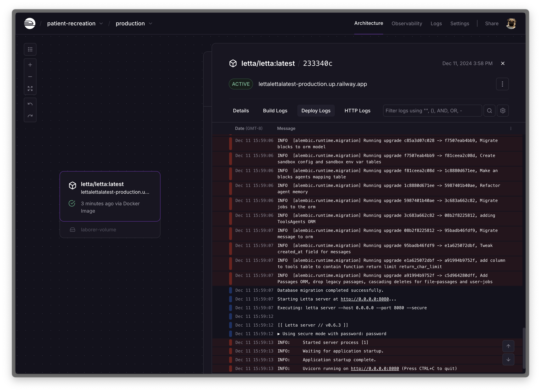
Task: Switch to the HTTP Logs tab
Action: click(x=357, y=111)
